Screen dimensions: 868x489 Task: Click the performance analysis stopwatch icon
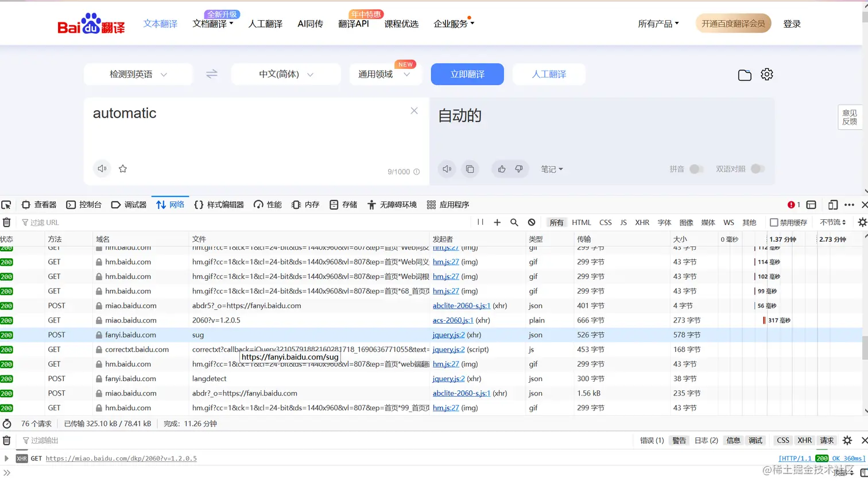(x=7, y=424)
